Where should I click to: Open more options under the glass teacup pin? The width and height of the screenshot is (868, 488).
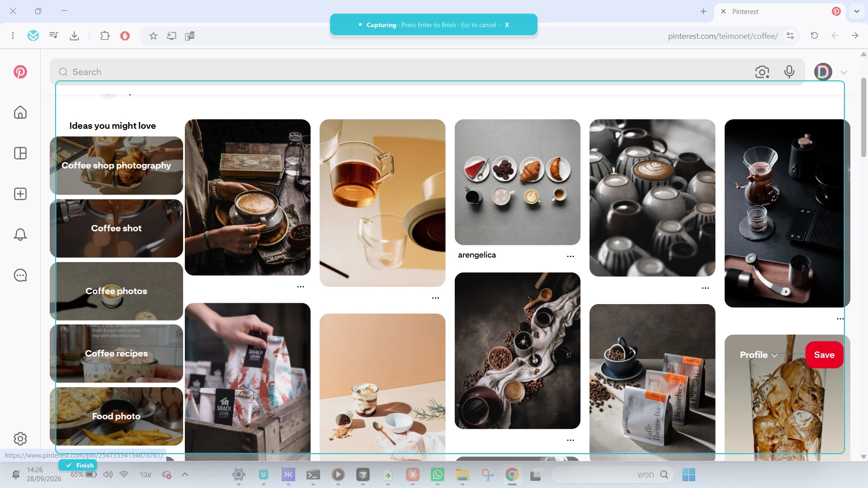tap(435, 298)
